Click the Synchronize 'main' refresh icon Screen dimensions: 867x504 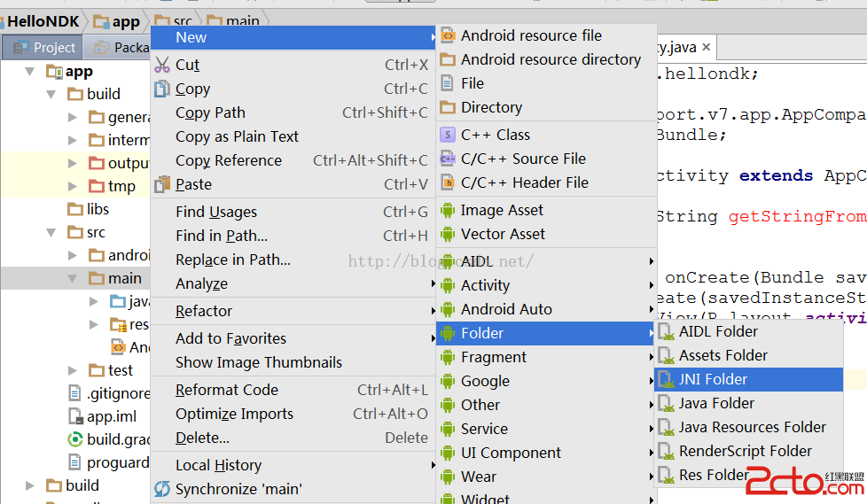click(x=161, y=489)
